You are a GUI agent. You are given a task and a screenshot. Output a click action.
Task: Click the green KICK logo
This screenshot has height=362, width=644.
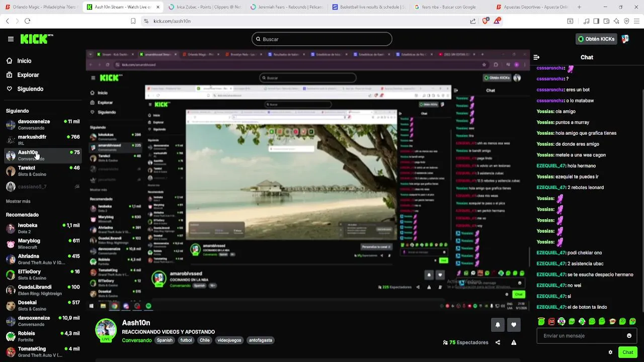[x=36, y=39]
